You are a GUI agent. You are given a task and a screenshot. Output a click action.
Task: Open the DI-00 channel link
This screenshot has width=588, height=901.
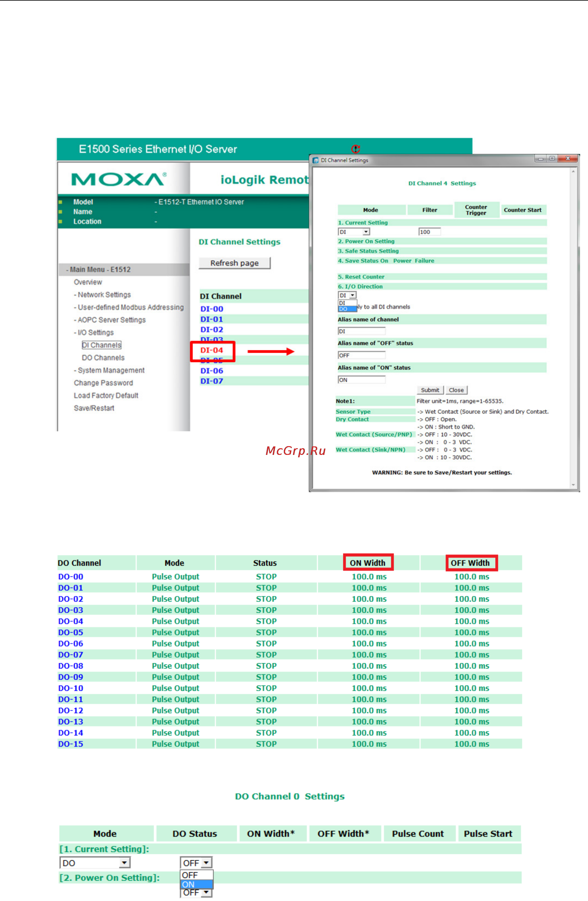coord(212,309)
